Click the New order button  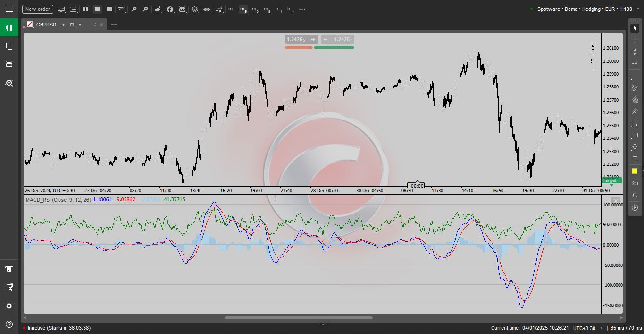[x=37, y=9]
